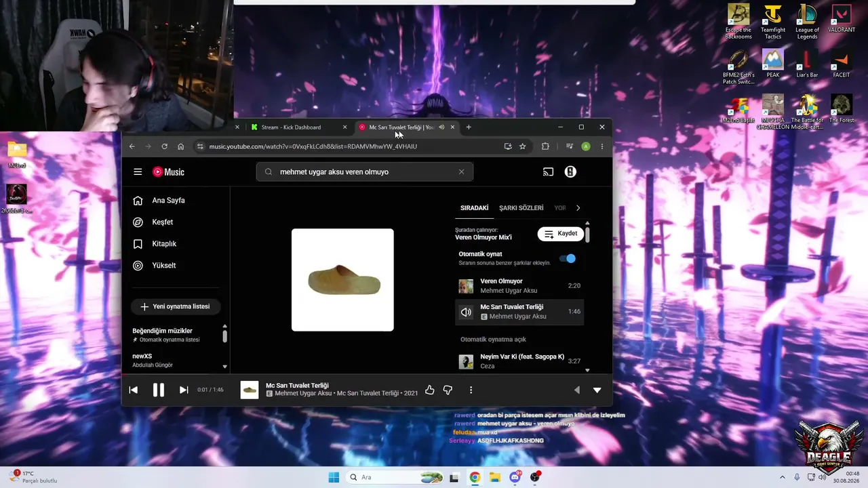Open the YouTube Music hamburger menu

click(138, 172)
